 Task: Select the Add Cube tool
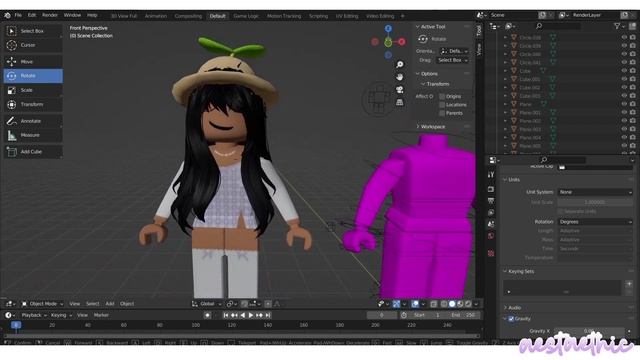(33, 151)
